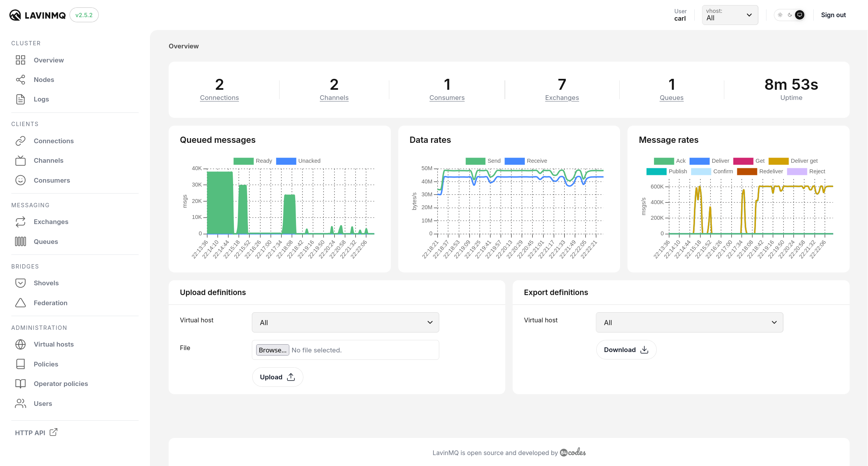868x466 pixels.
Task: Open the vhost dropdown in header
Action: point(729,15)
